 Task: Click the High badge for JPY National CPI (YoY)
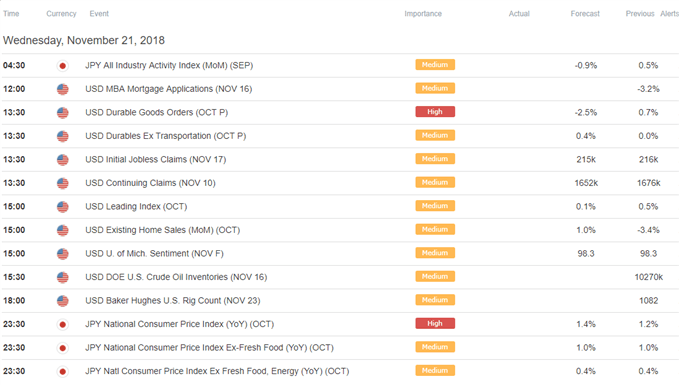(x=435, y=324)
